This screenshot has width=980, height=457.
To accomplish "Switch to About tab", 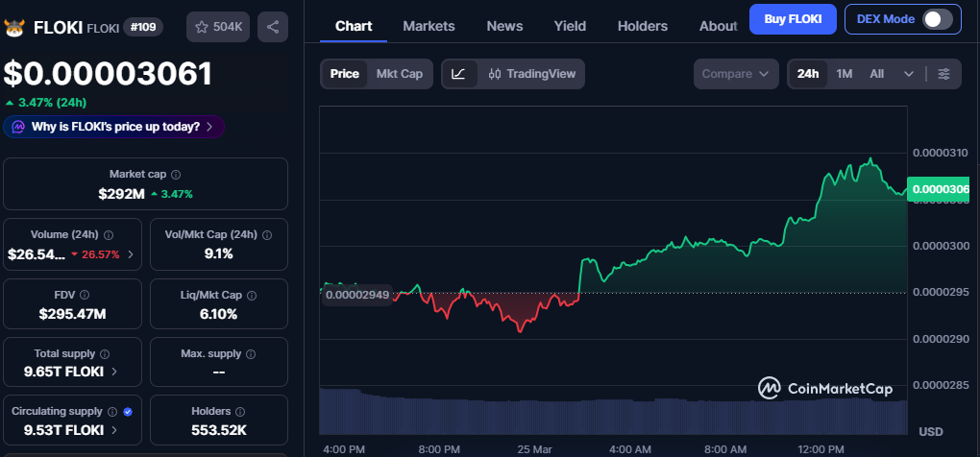I will point(718,26).
